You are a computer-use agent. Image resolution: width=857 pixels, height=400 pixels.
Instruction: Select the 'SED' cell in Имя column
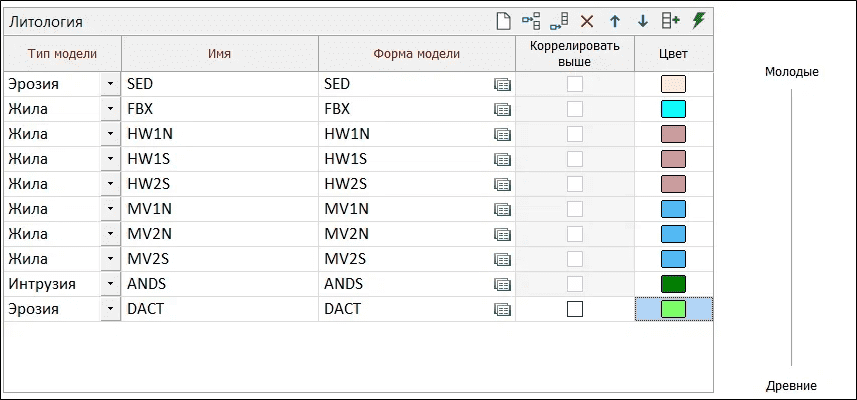click(220, 84)
